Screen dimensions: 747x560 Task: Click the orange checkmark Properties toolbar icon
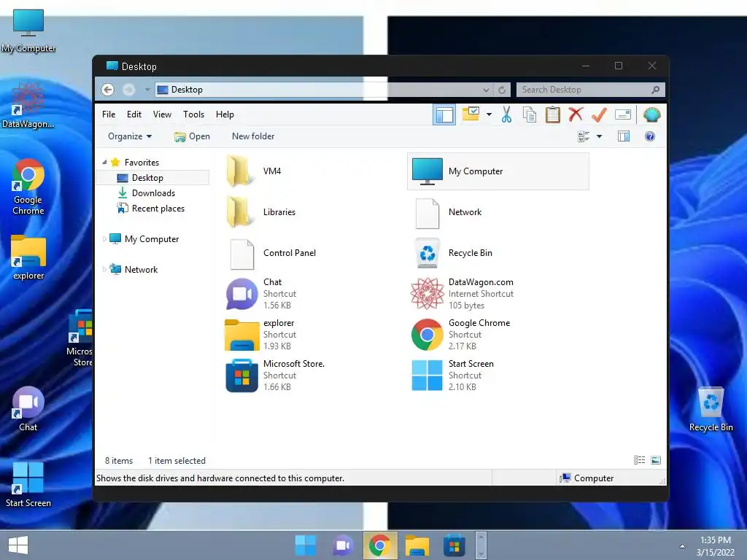599,114
